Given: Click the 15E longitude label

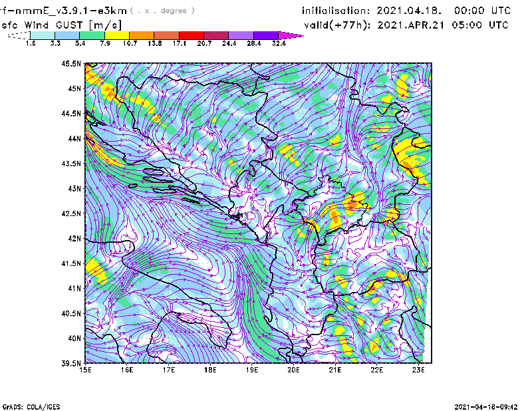Looking at the screenshot, I should 85,370.
